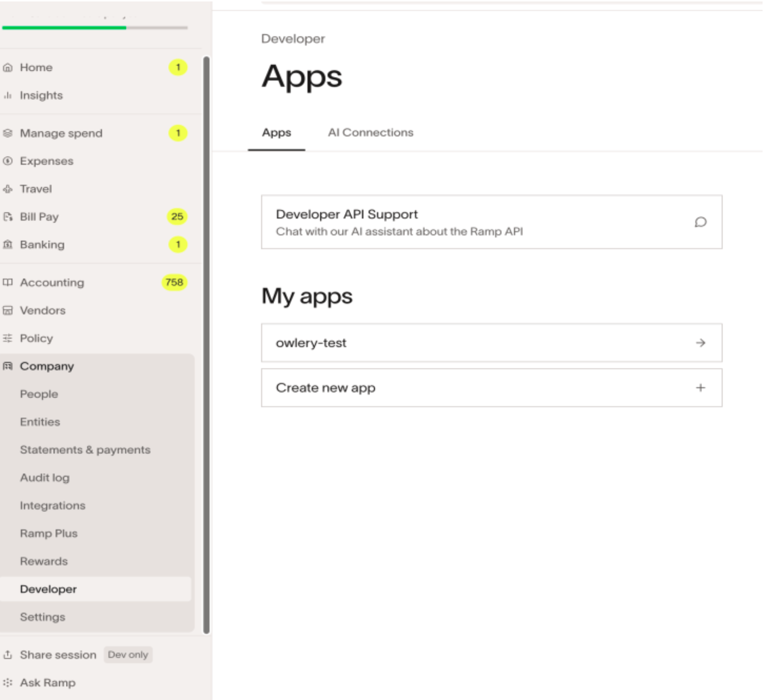The height and width of the screenshot is (700, 765).
Task: Click the Developer breadcrumb above Apps heading
Action: (x=293, y=39)
